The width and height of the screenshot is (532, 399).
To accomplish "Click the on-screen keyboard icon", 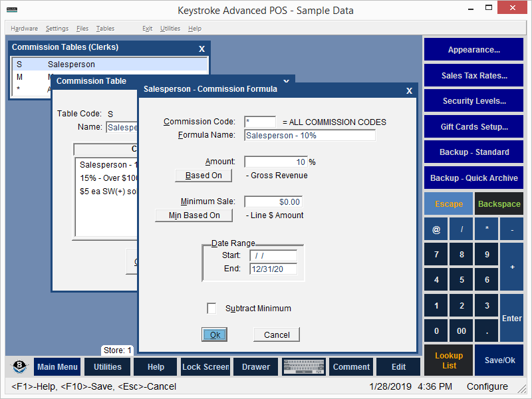I will [x=303, y=366].
